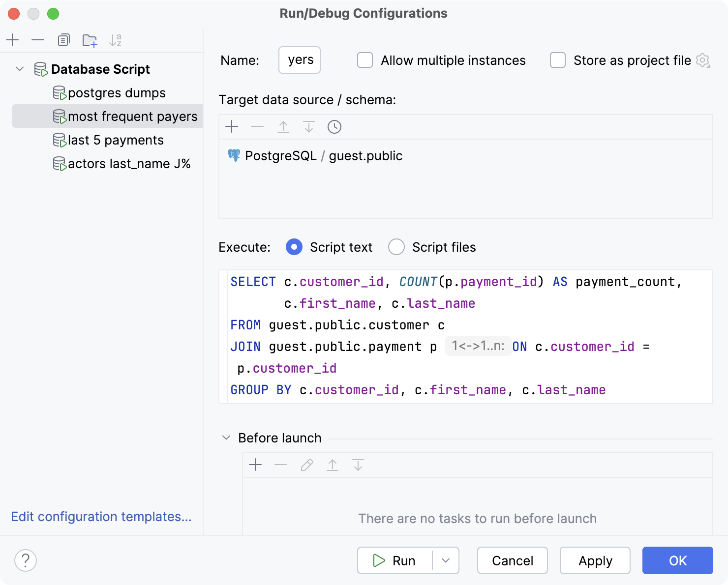Remove the selected configuration
This screenshot has width=728, height=585.
[x=38, y=40]
